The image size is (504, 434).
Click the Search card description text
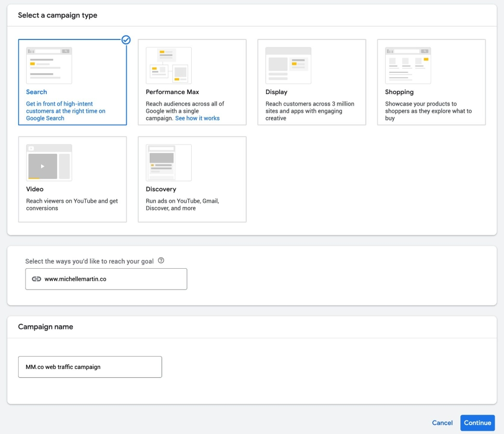65,111
